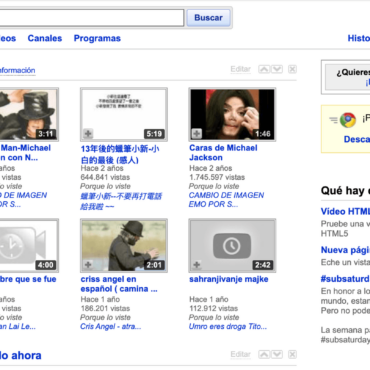Open the Chinese source link under 644.841 vistas
This screenshot has width=370, height=370.
tap(121, 201)
